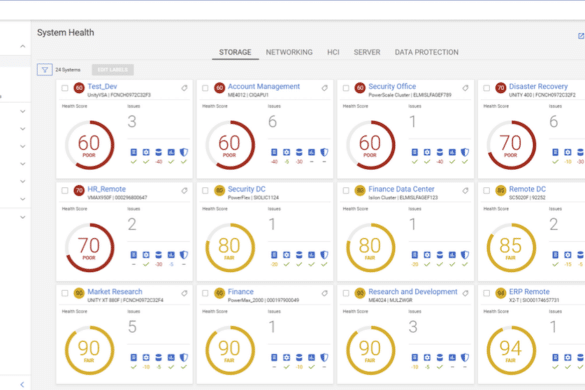
Task: Open the Security DC system link
Action: tap(247, 189)
